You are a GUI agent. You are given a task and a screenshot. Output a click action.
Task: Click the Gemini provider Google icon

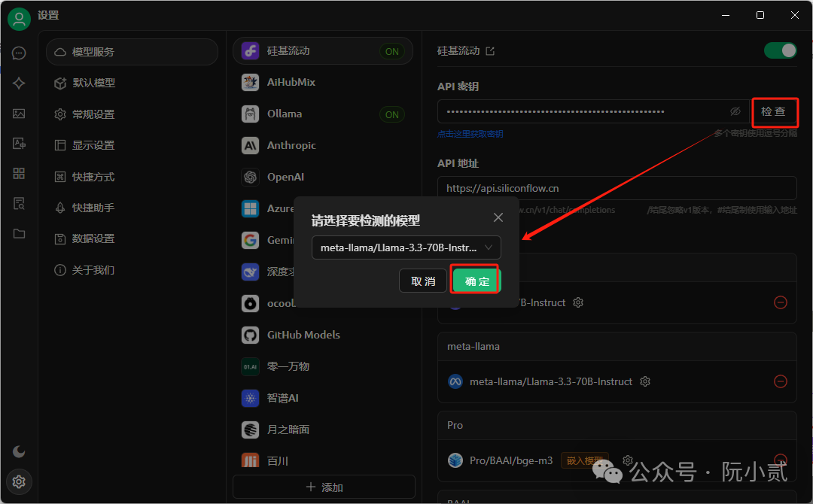(251, 241)
